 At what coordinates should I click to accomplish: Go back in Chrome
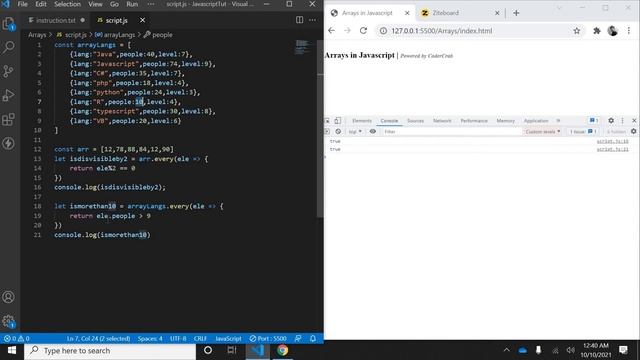click(331, 31)
